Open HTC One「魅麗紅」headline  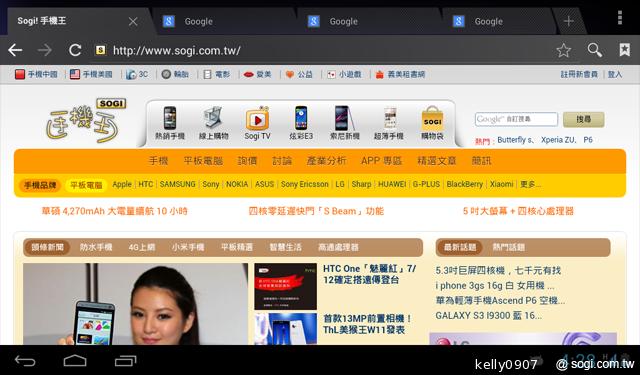(369, 274)
